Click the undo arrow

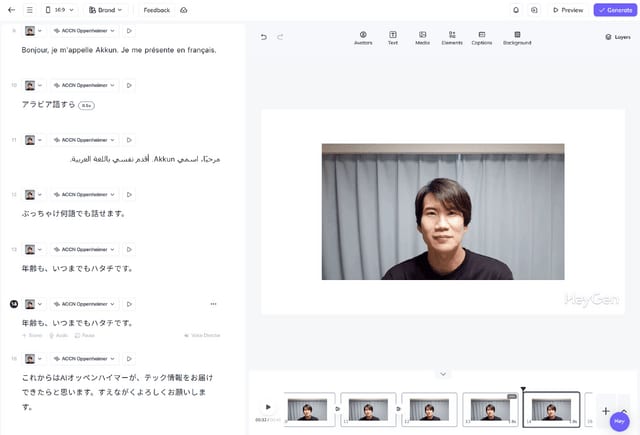264,37
